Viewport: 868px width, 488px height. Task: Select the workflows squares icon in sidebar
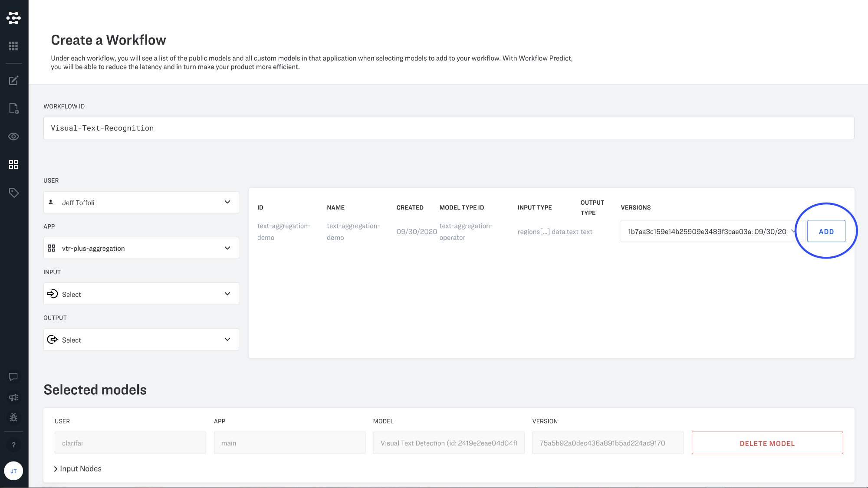(x=13, y=164)
